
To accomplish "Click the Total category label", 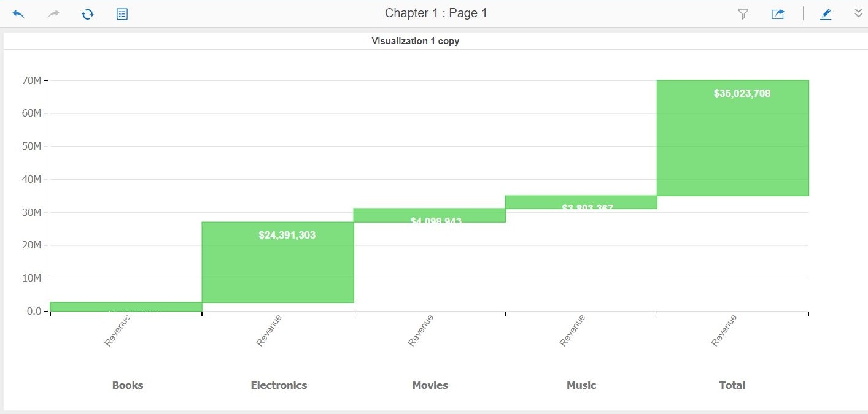I will tap(732, 385).
